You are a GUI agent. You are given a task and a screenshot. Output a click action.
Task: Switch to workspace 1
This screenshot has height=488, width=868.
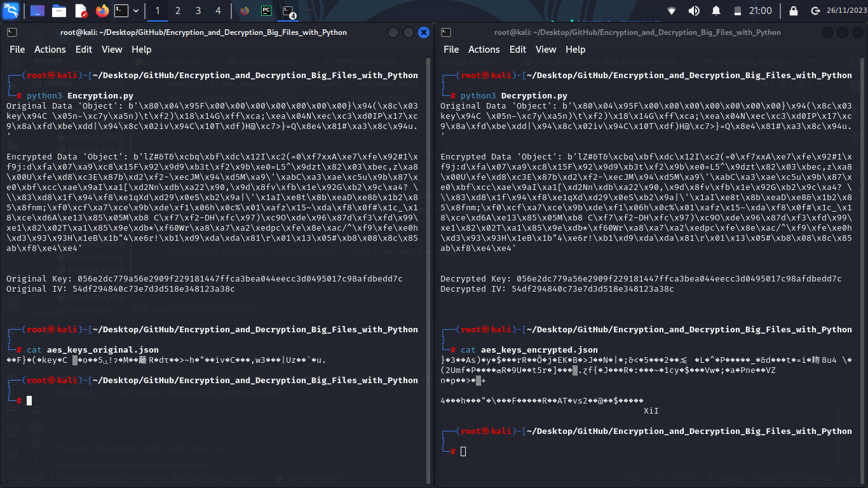point(157,10)
